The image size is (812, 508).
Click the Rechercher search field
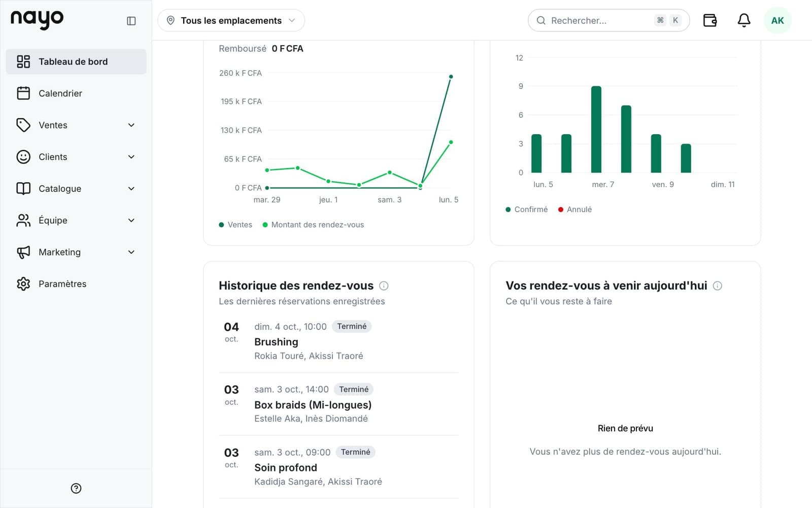pos(608,20)
